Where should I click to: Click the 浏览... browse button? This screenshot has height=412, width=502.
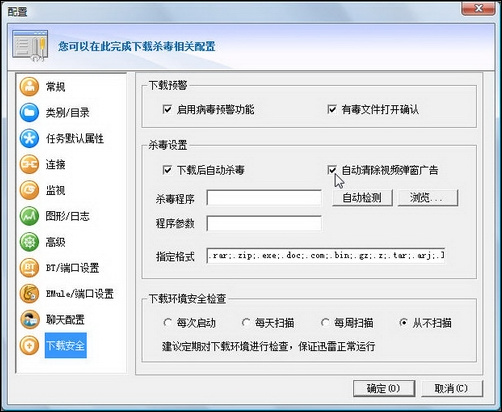click(428, 198)
